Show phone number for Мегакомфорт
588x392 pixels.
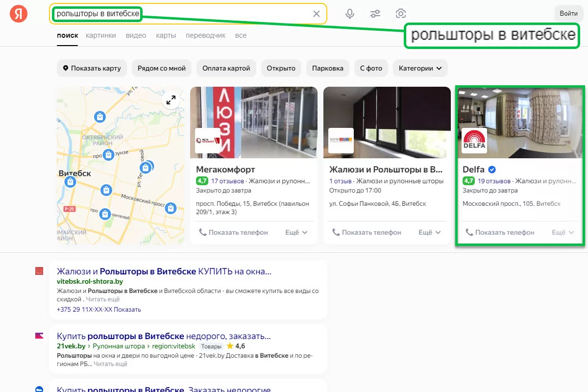234,232
